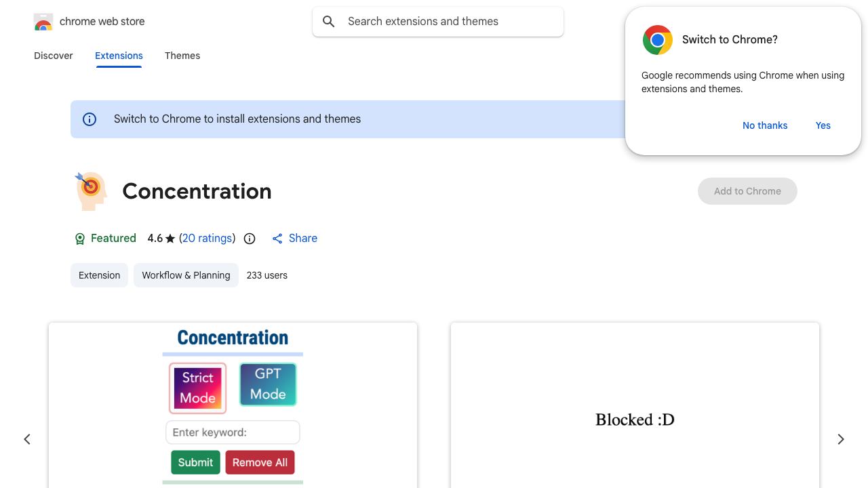868x488 pixels.
Task: Click the Extension category chip
Action: click(x=99, y=275)
